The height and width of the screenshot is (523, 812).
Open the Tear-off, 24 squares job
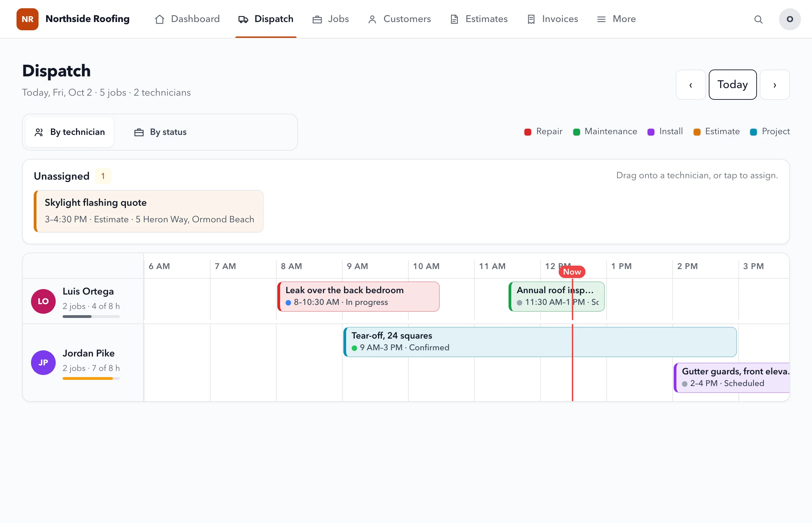[540, 342]
